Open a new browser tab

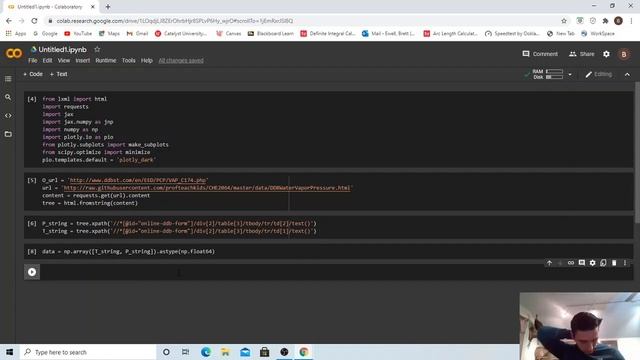[x=108, y=7]
